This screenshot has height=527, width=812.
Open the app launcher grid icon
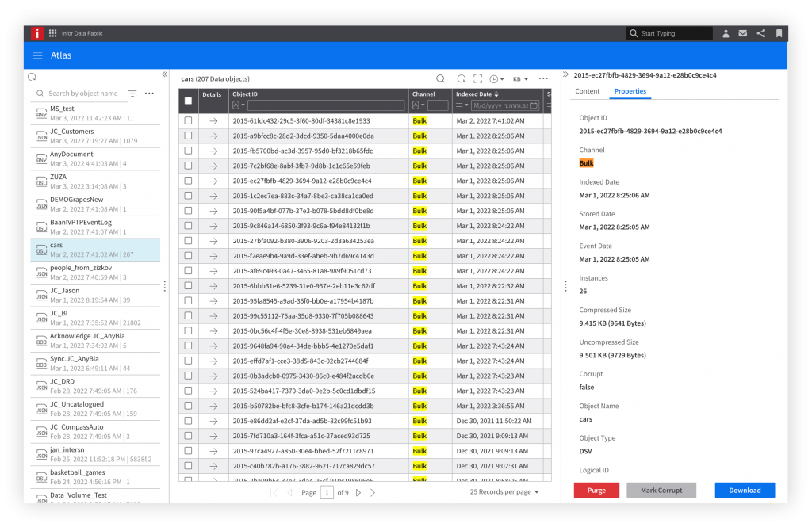coord(53,33)
